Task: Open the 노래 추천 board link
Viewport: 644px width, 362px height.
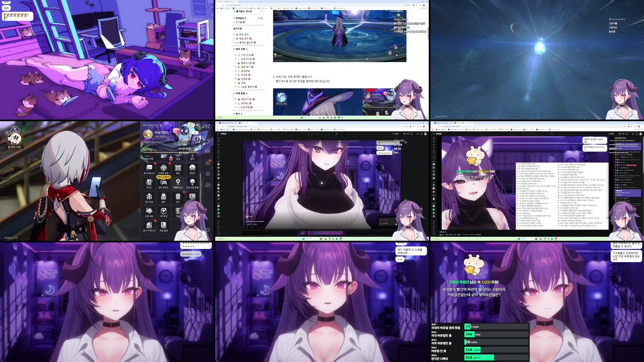Action: [245, 107]
